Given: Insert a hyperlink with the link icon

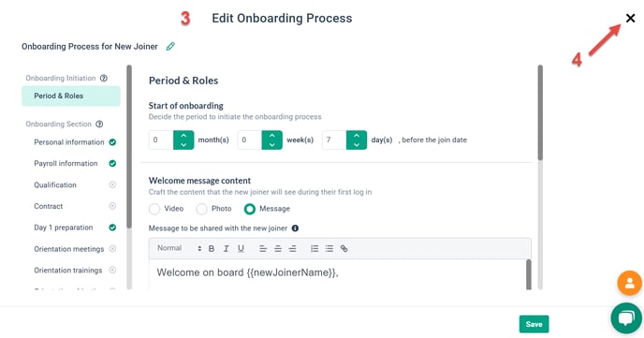Looking at the screenshot, I should (x=344, y=248).
